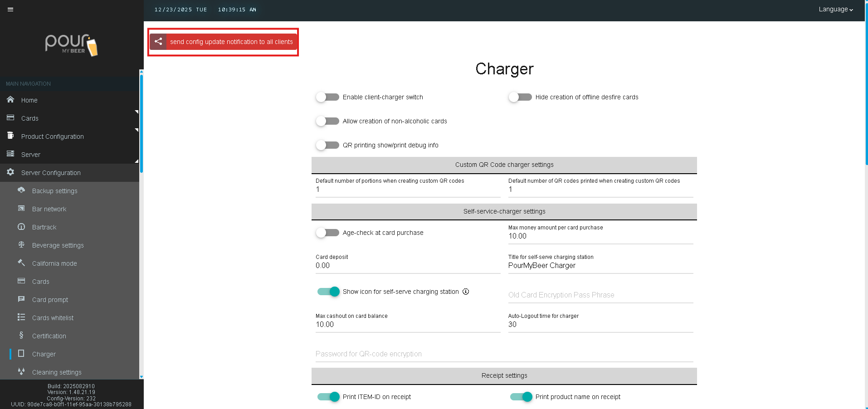Click the hamburger menu icon

tap(10, 10)
